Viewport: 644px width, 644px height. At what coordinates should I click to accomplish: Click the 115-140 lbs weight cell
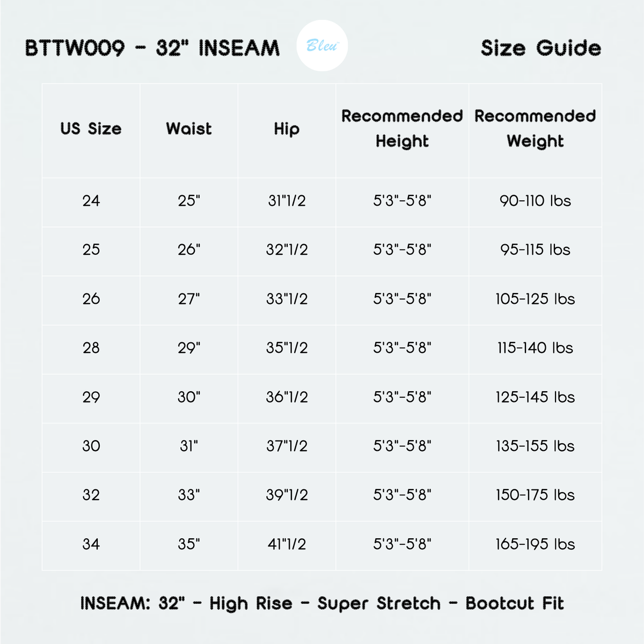[x=535, y=348]
